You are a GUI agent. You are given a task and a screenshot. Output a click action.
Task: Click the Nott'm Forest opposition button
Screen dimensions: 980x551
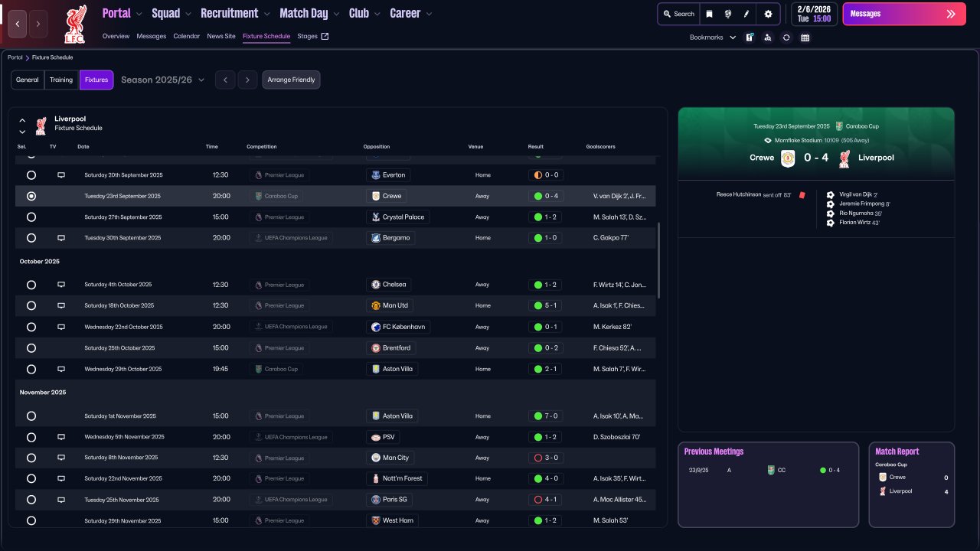(x=397, y=478)
